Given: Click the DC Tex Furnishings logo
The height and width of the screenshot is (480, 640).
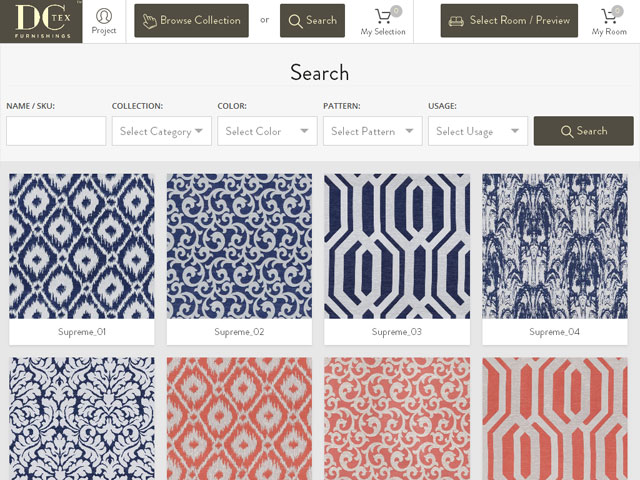Looking at the screenshot, I should tap(41, 21).
